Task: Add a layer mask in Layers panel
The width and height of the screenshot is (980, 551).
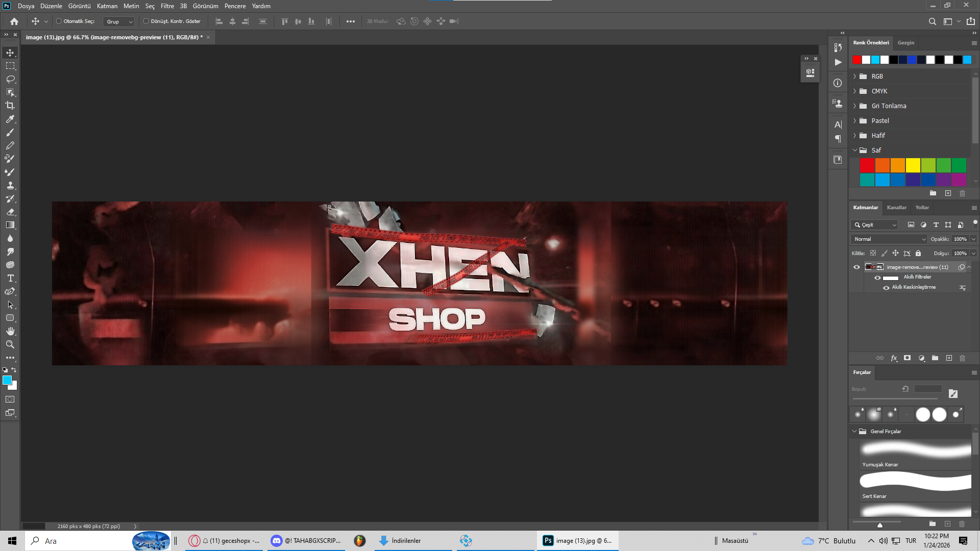Action: [908, 358]
